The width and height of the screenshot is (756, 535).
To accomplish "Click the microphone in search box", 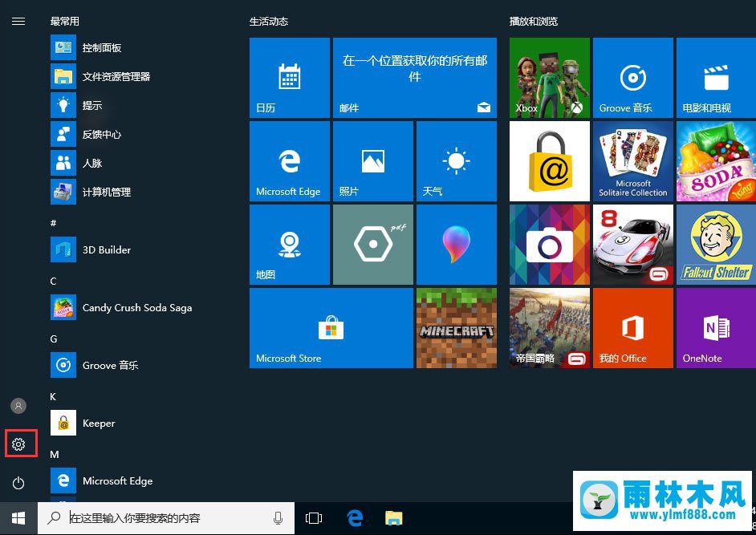I will click(278, 518).
